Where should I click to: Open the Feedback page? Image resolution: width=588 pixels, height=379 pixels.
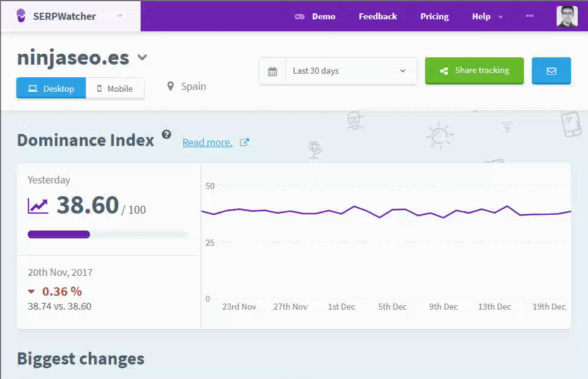(x=377, y=16)
